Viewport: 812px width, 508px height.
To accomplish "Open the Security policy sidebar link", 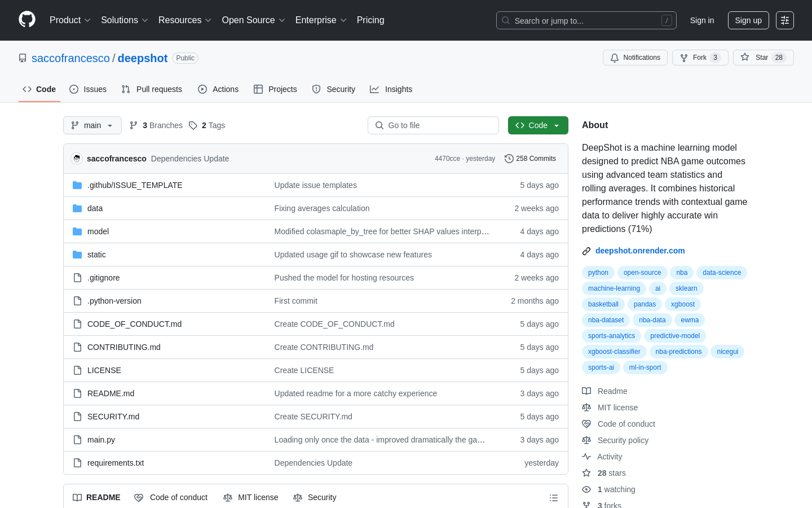I will 623,440.
